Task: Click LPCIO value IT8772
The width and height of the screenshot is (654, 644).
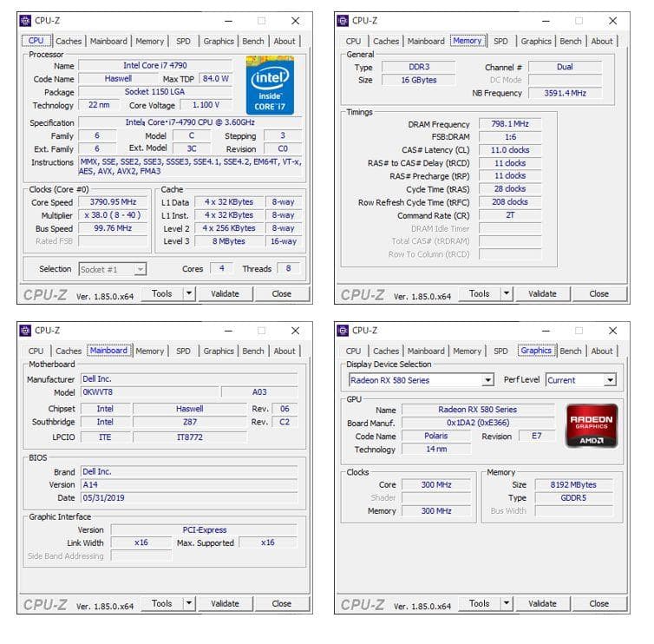Action: click(190, 437)
